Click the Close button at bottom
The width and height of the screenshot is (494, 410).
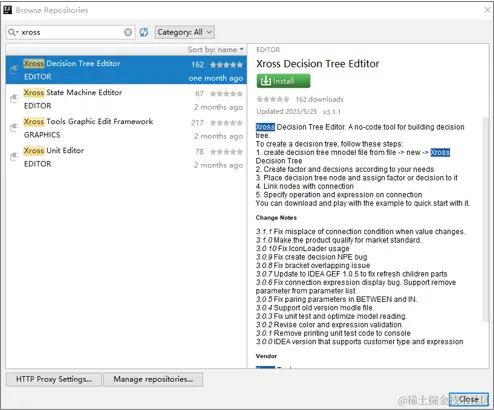click(x=469, y=399)
